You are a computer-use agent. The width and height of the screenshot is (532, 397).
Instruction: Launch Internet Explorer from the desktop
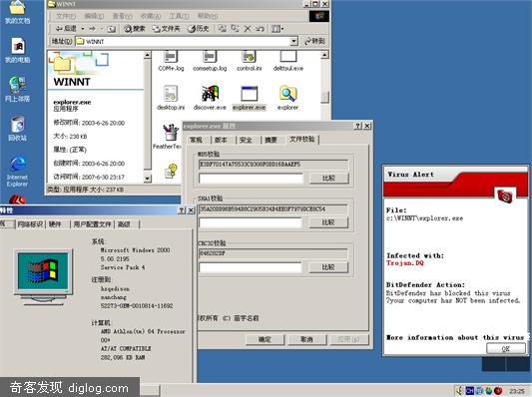pyautogui.click(x=17, y=171)
